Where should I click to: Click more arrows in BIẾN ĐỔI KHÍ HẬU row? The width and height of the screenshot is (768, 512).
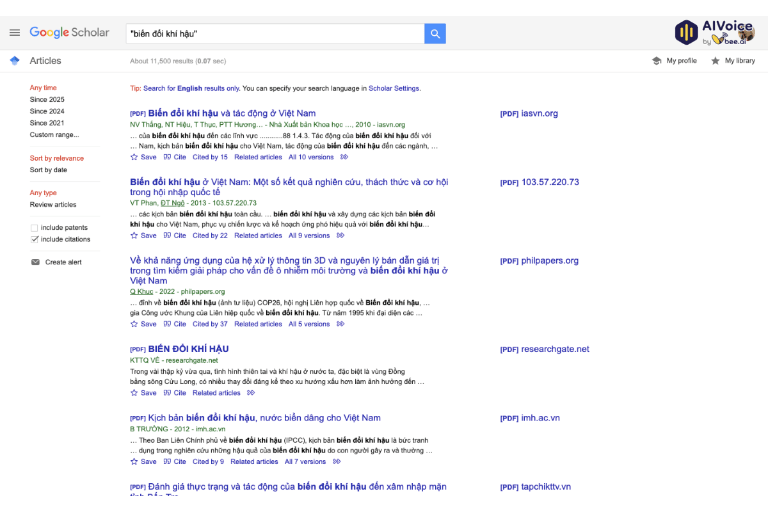click(251, 393)
